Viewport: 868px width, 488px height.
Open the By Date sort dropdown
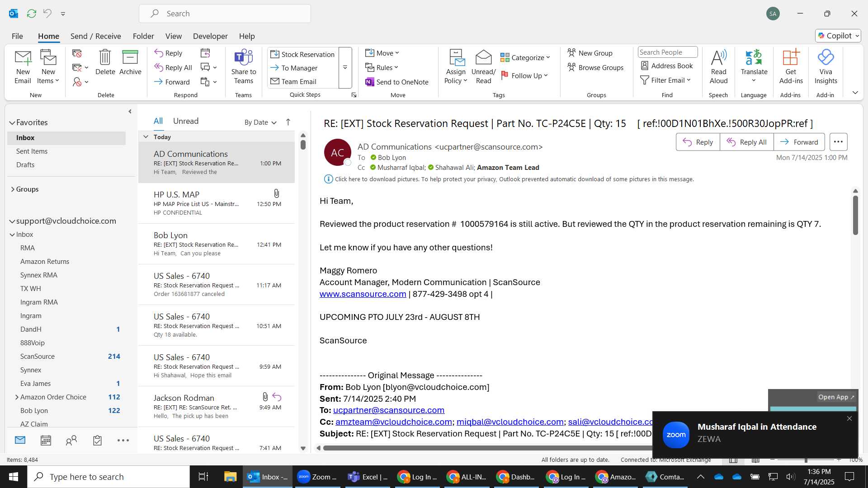260,122
